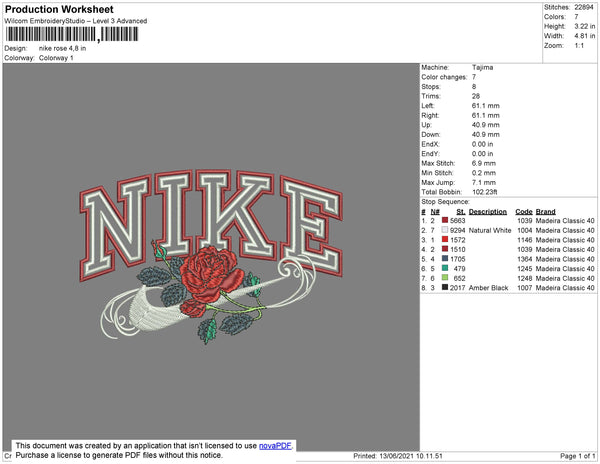Click the height value '3.22 in'
Screen dimensions: 600x464
point(585,26)
